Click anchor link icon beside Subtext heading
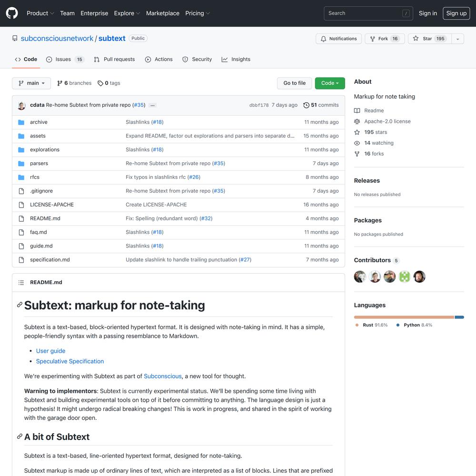The height and width of the screenshot is (476, 476). (x=20, y=305)
